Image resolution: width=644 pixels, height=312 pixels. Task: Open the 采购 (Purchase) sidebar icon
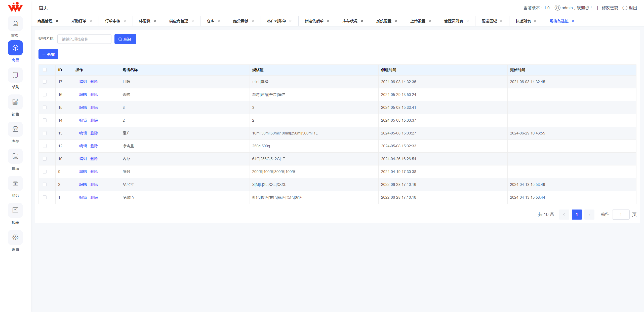pos(15,75)
